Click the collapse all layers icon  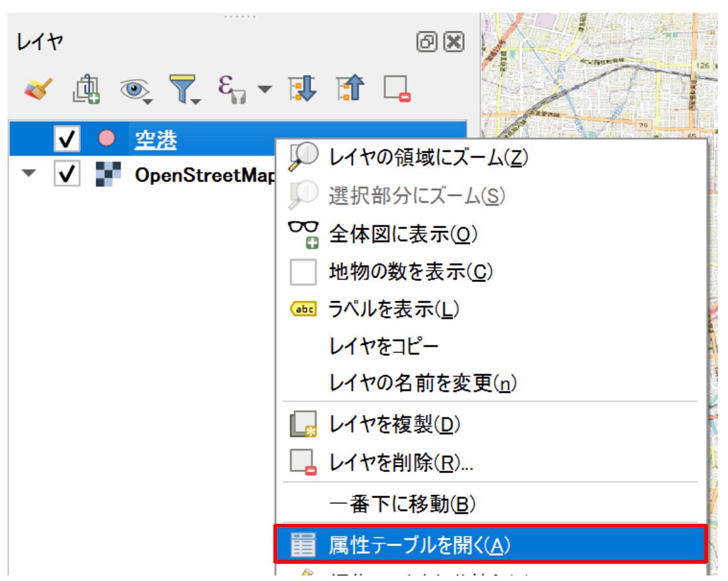tap(350, 88)
